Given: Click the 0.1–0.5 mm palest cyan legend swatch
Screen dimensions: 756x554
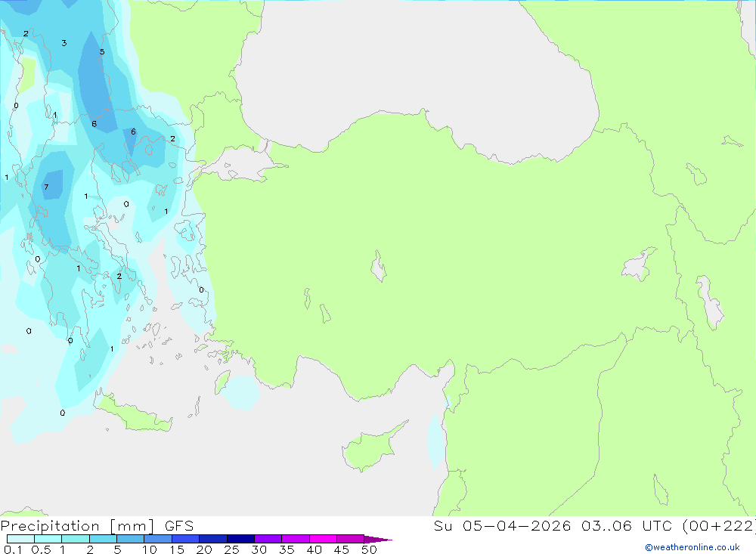Looking at the screenshot, I should coord(20,539).
